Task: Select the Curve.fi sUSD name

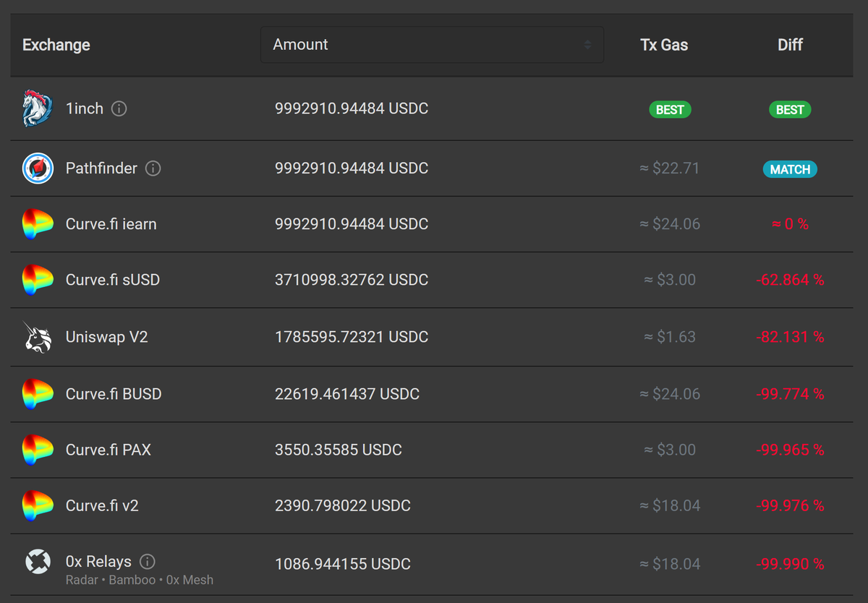Action: pos(113,280)
